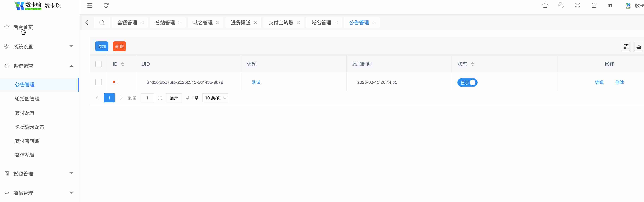This screenshot has height=202, width=644.
Task: Open the home icon in top-right toolbar
Action: coord(545,5)
